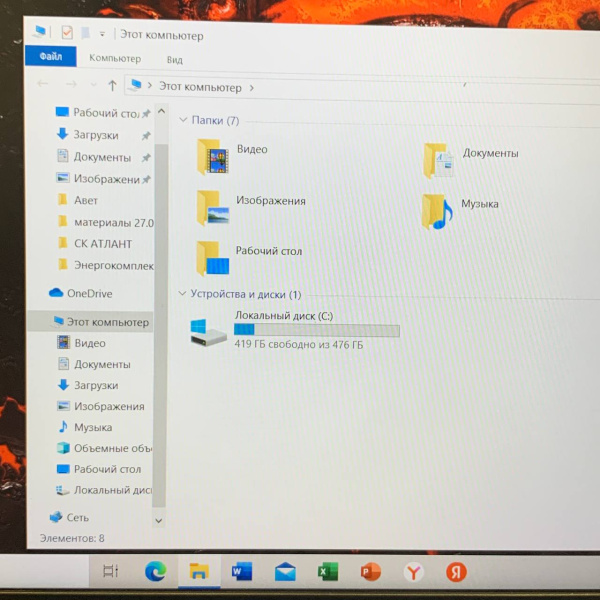Open the Изображения folder icon

click(x=213, y=207)
